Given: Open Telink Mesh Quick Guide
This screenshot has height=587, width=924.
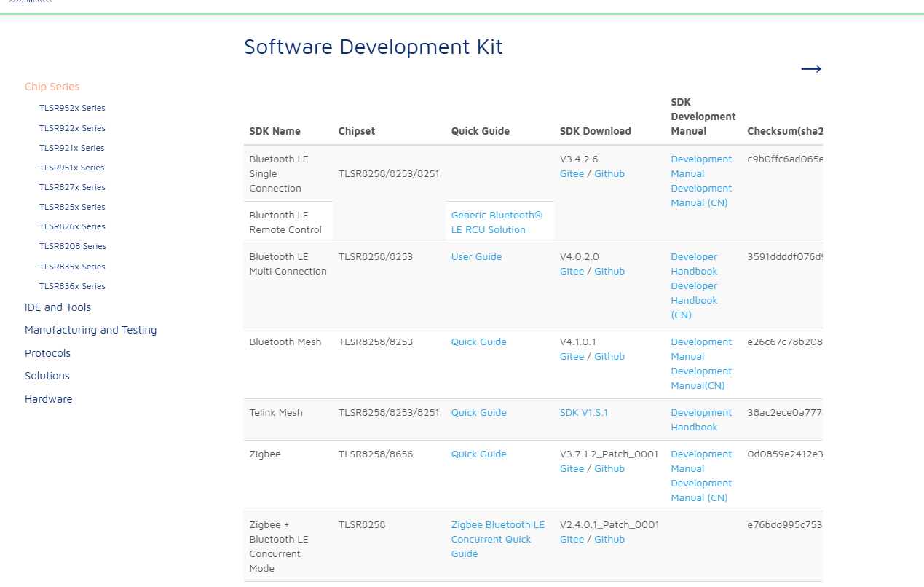Looking at the screenshot, I should pos(479,412).
